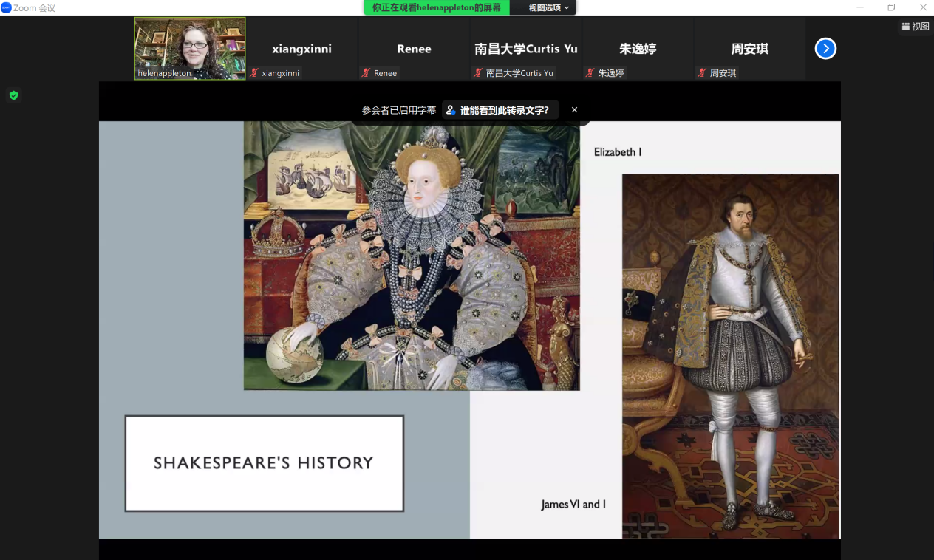Click the 视图 button at top right
This screenshot has width=934, height=560.
(x=916, y=27)
